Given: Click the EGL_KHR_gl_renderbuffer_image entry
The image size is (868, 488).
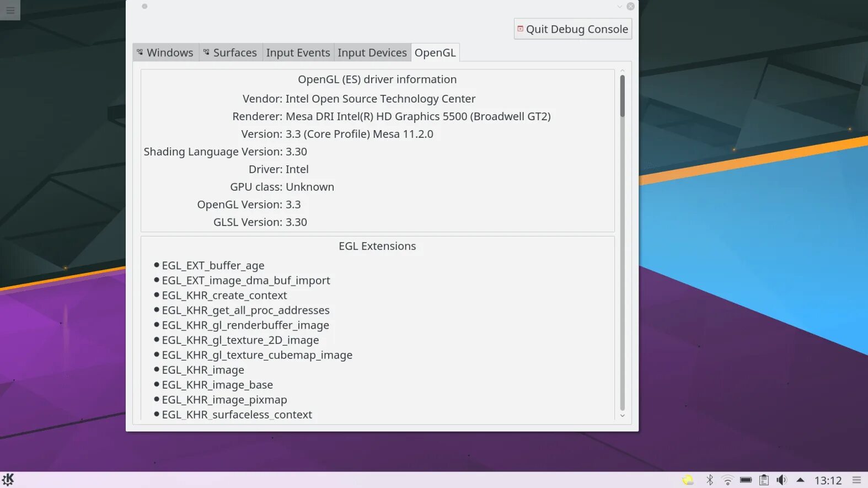Looking at the screenshot, I should tap(245, 325).
